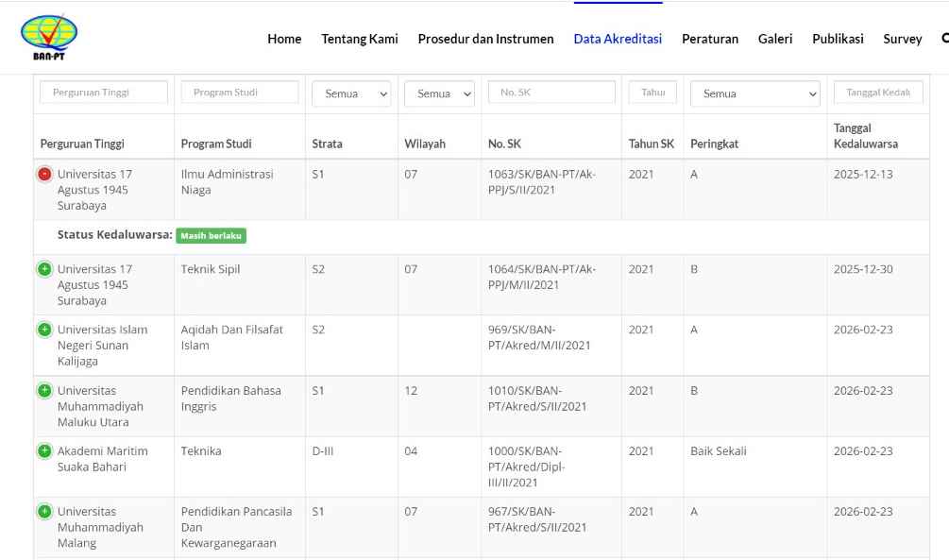Expand the Pendidikan Bahasa Inggris row
This screenshot has height=560, width=949.
(44, 391)
